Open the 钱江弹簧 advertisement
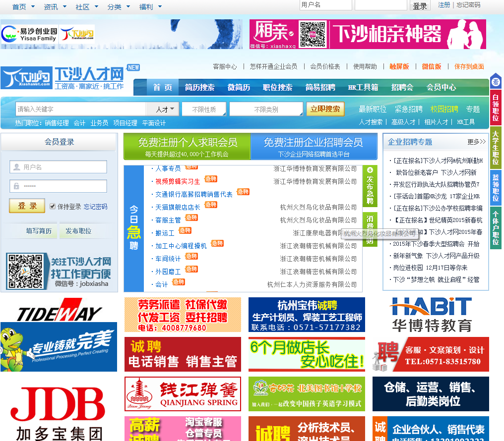The width and height of the screenshot is (504, 441). click(x=183, y=394)
